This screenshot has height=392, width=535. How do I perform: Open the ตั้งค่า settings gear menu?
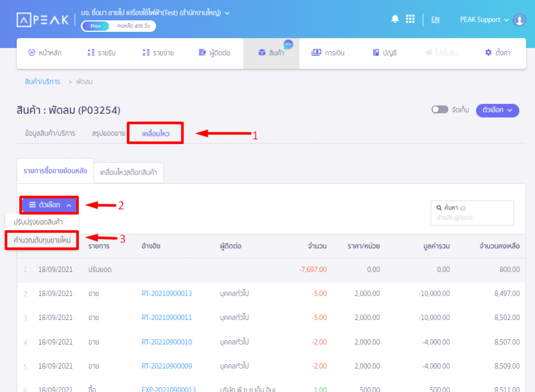click(x=497, y=53)
